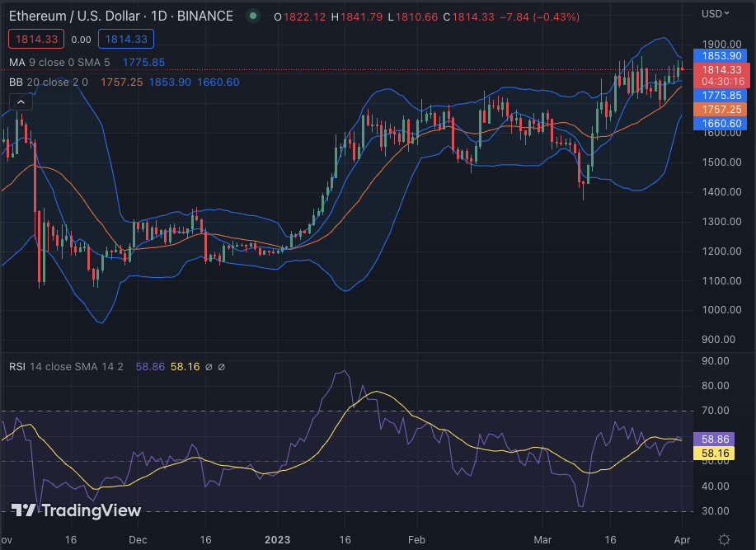Open the USD currency dropdown
Image resolution: width=756 pixels, height=550 pixels.
coord(715,14)
